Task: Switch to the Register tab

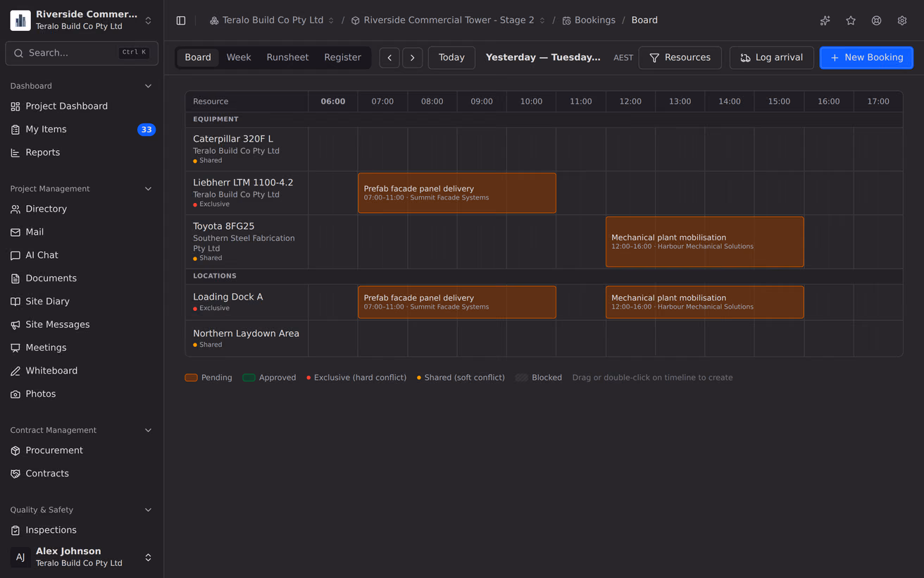Action: coord(342,58)
